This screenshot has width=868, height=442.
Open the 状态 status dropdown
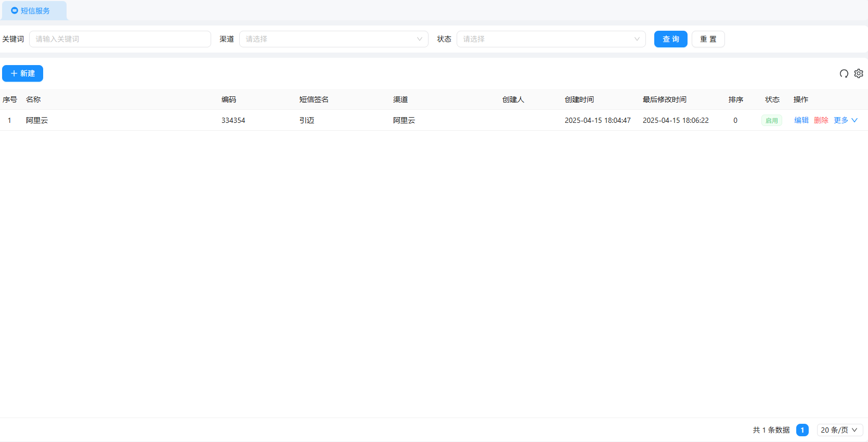pyautogui.click(x=551, y=39)
